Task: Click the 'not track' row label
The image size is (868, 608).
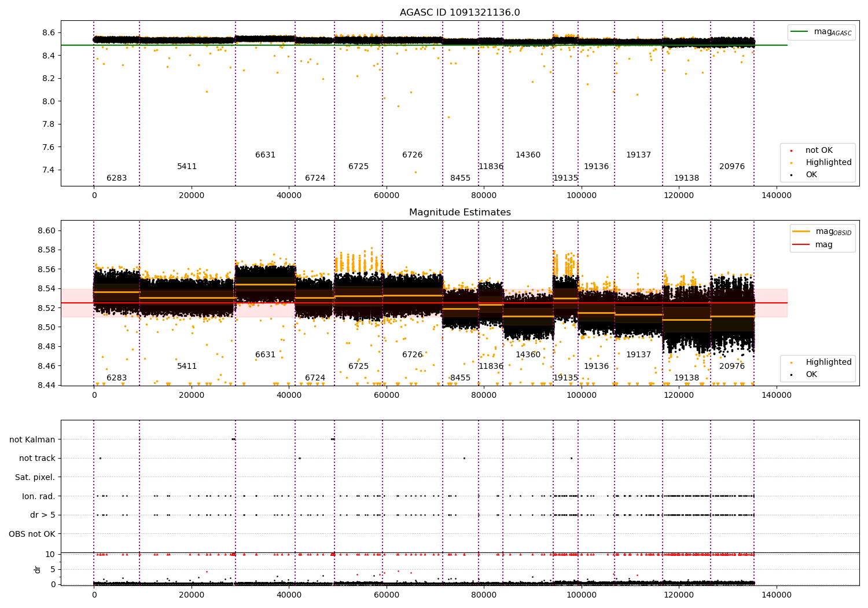Action: pyautogui.click(x=37, y=459)
